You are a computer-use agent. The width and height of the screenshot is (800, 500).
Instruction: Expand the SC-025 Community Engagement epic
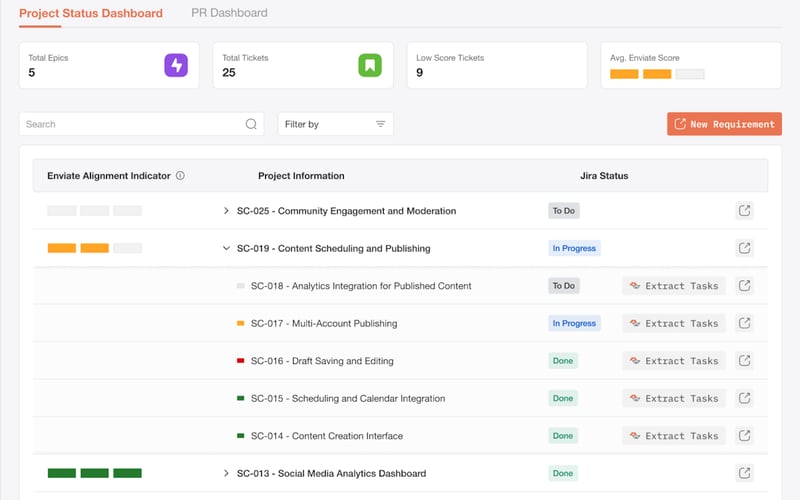[226, 211]
